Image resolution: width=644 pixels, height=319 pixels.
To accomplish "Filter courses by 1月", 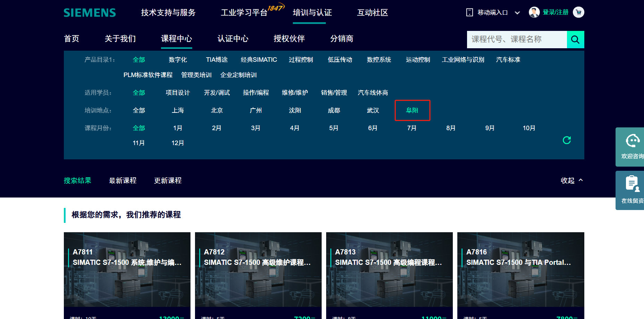I will (x=178, y=128).
